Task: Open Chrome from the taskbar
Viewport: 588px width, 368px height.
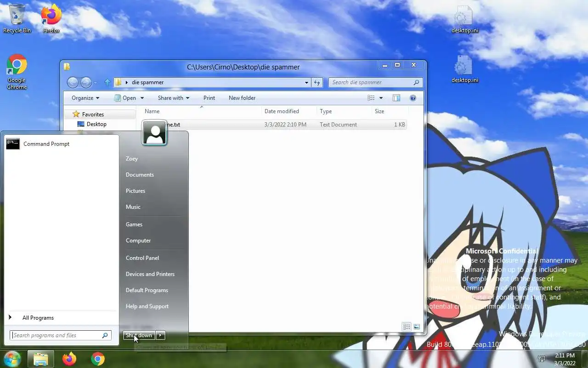Action: (97, 359)
